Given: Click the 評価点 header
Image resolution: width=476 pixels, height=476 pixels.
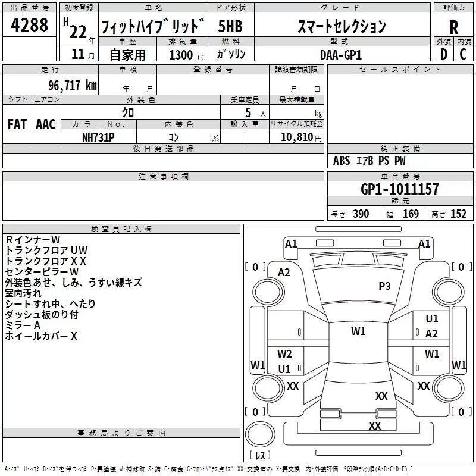Looking at the screenshot, I should coord(453,8).
